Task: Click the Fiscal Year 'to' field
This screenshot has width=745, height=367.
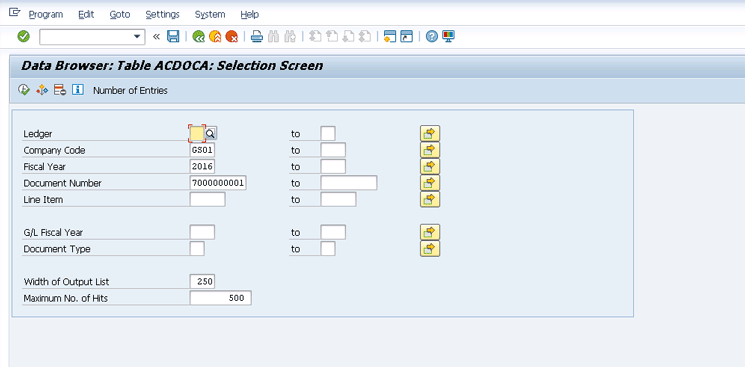Action: click(x=333, y=166)
